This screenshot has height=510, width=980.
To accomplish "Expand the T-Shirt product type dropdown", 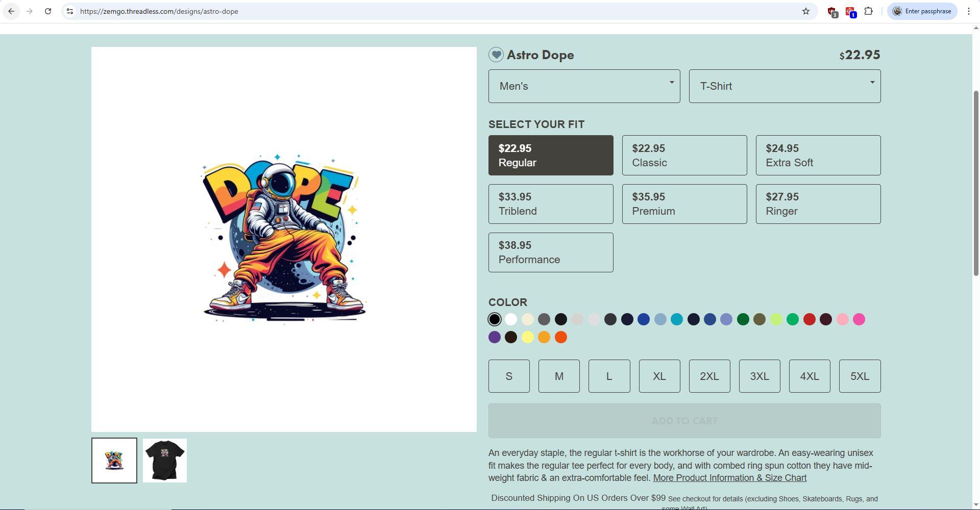I will click(785, 86).
